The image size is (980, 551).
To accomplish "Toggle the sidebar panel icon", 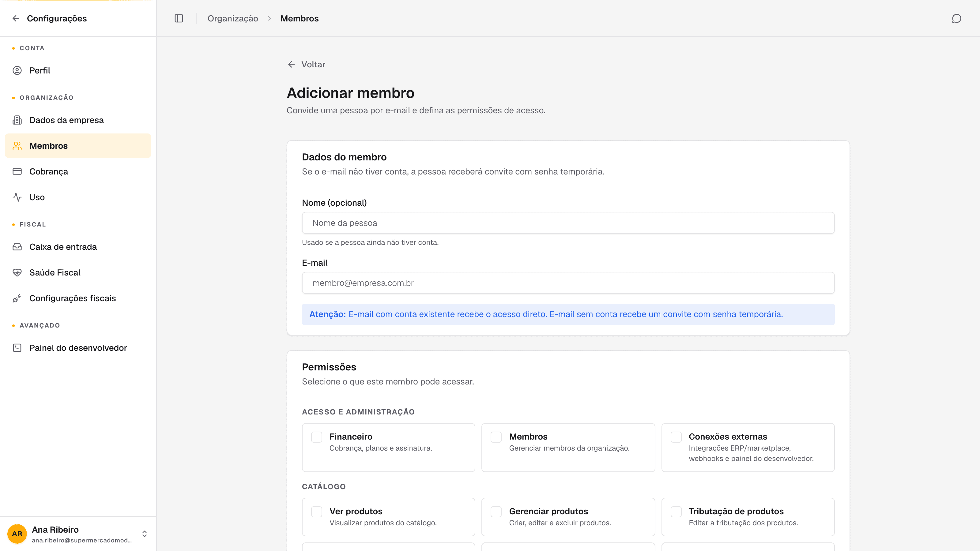I will (179, 18).
